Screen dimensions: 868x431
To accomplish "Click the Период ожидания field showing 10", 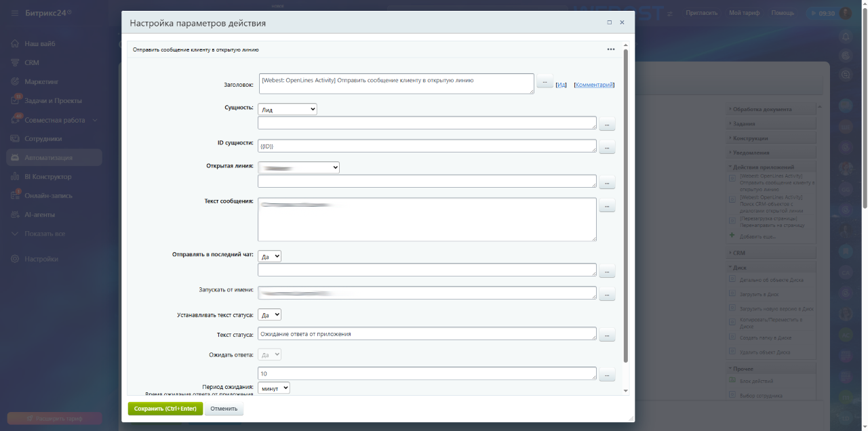I will pos(427,373).
